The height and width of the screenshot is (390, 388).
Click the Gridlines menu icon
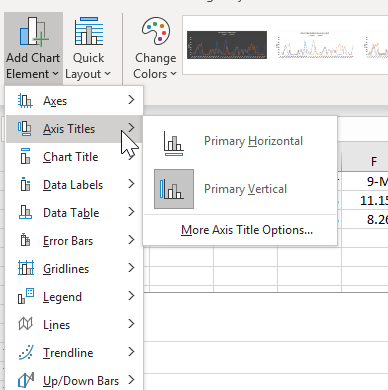point(26,268)
